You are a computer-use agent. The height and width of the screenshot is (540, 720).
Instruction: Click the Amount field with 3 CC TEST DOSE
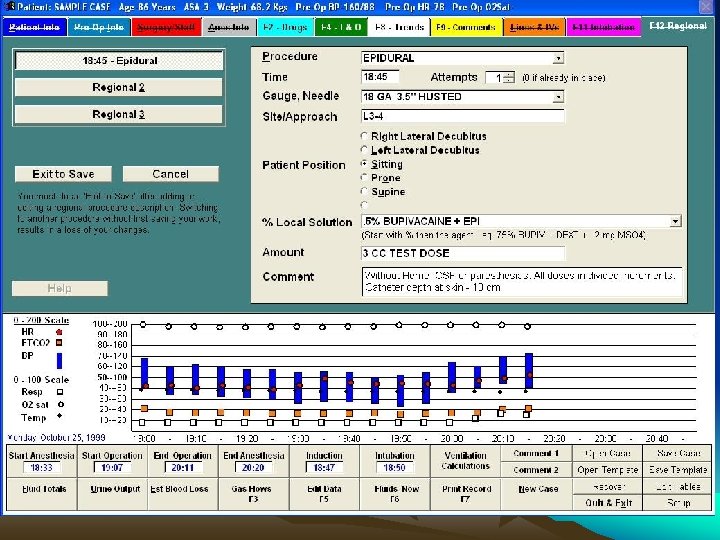click(463, 253)
